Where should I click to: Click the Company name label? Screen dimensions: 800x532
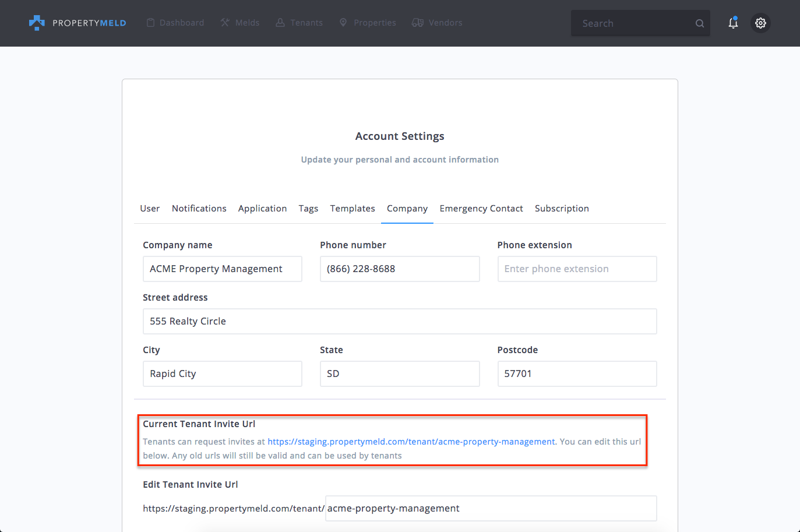(178, 245)
